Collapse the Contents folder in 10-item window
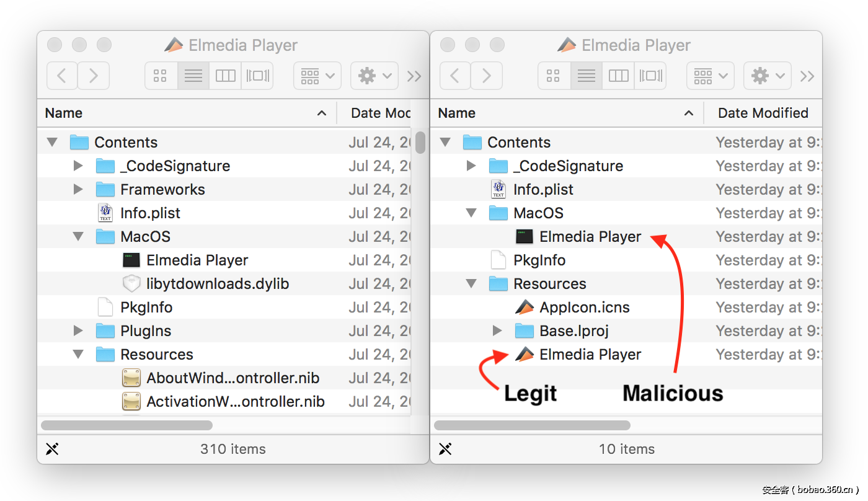868x501 pixels. [x=445, y=143]
